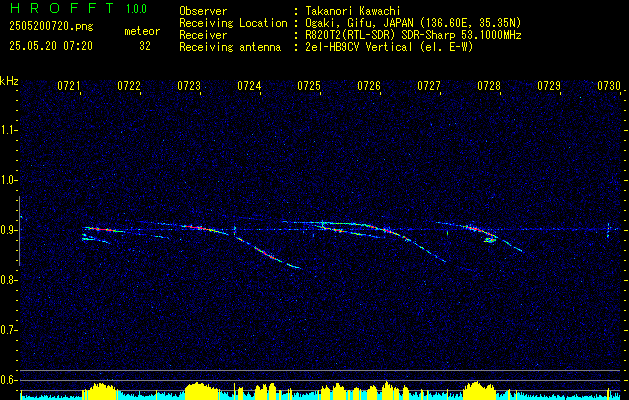Click the 1.1 kHz axis label

pyautogui.click(x=8, y=130)
